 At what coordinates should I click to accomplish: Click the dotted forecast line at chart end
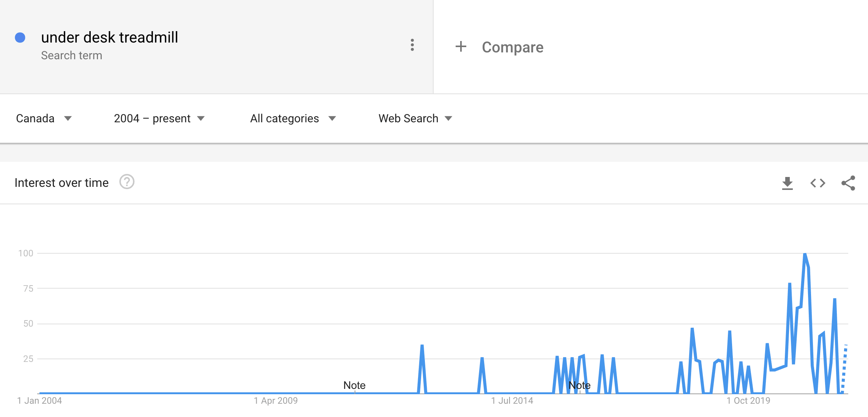click(x=844, y=368)
